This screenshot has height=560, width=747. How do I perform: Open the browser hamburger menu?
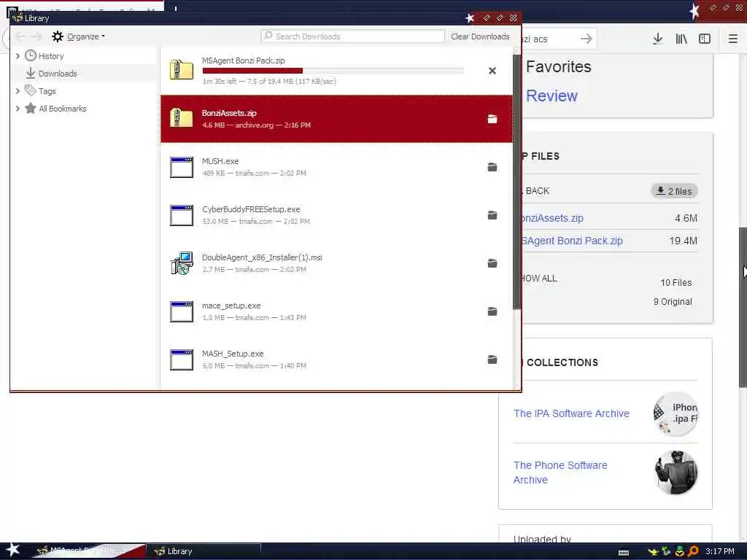click(x=733, y=39)
